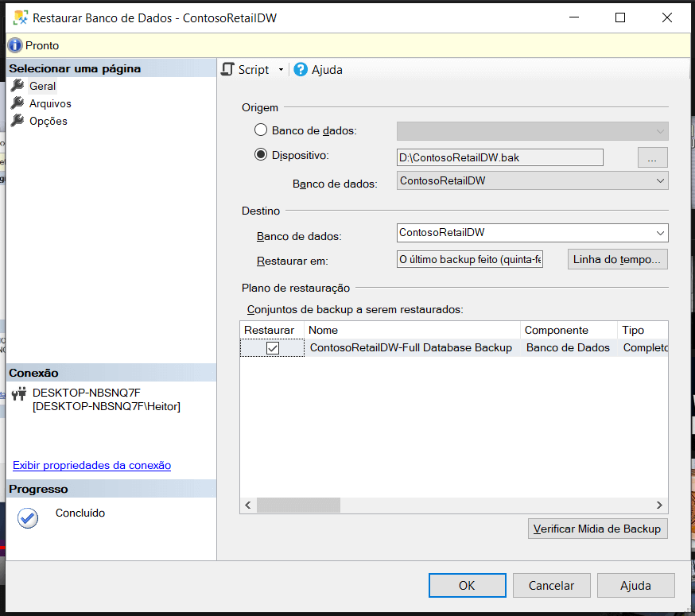The image size is (695, 616).
Task: Click the restore database title bar icon
Action: pos(19,17)
